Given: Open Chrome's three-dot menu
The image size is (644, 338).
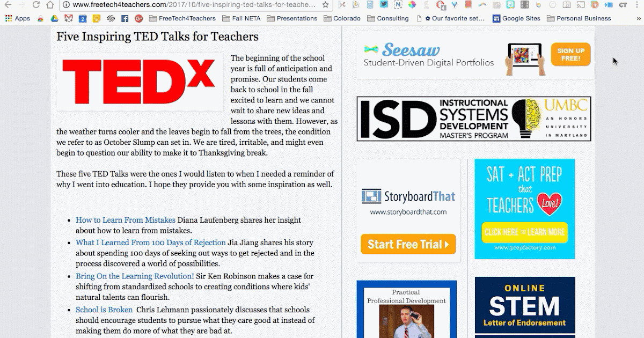Looking at the screenshot, I should click(x=637, y=5).
